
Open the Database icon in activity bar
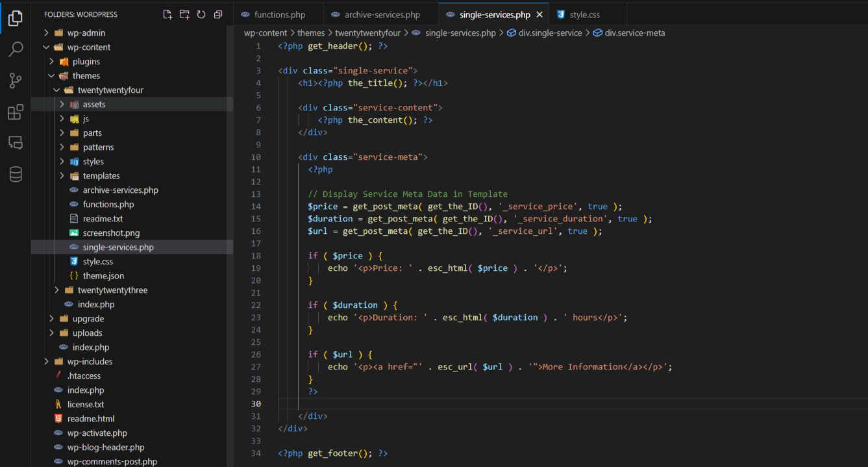[x=16, y=174]
